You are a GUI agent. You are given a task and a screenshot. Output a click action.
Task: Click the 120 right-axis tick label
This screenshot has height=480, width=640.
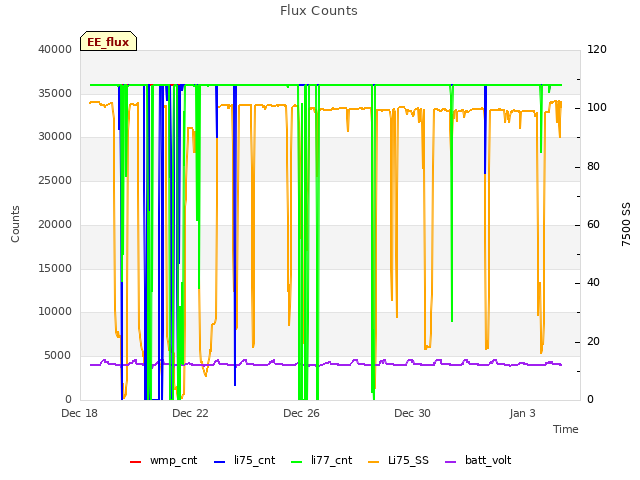pos(597,49)
